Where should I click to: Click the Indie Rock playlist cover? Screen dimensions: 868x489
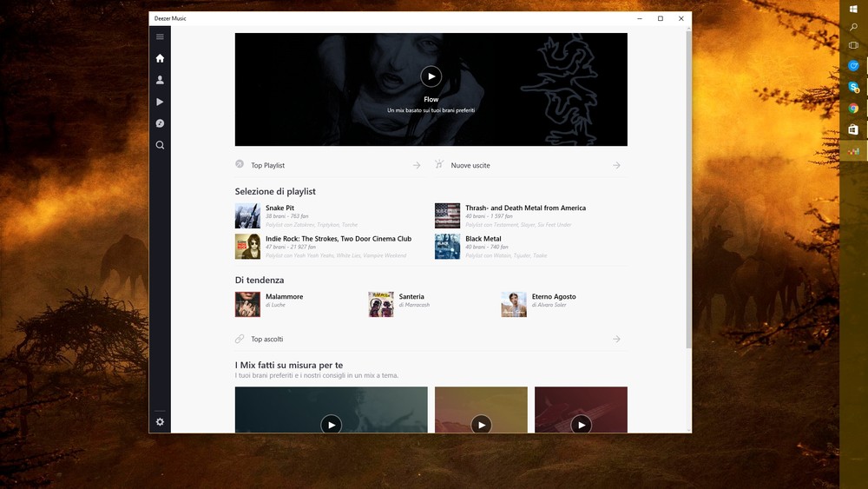click(x=247, y=247)
